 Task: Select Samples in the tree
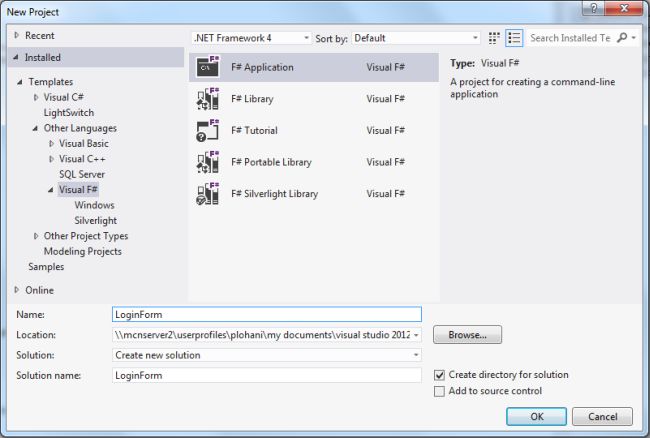(x=46, y=267)
